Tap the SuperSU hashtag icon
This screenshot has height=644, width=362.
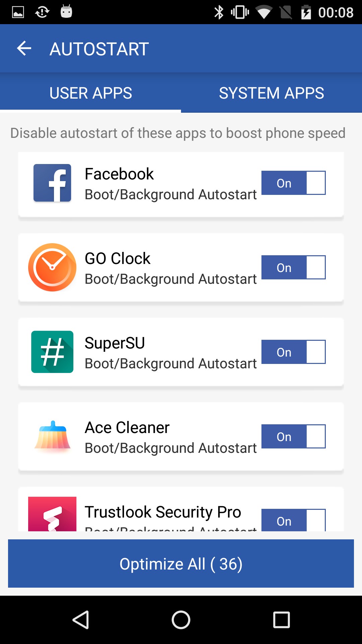[52, 352]
